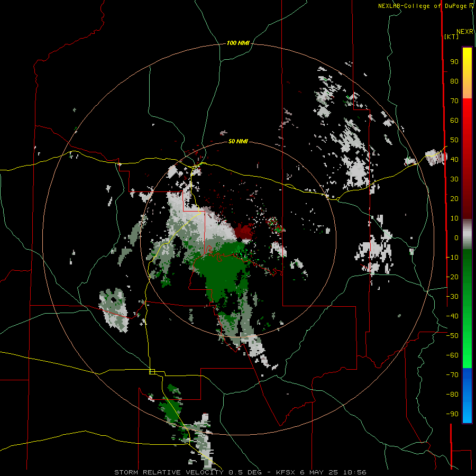Click the 70 value on the velocity scale

(x=454, y=101)
